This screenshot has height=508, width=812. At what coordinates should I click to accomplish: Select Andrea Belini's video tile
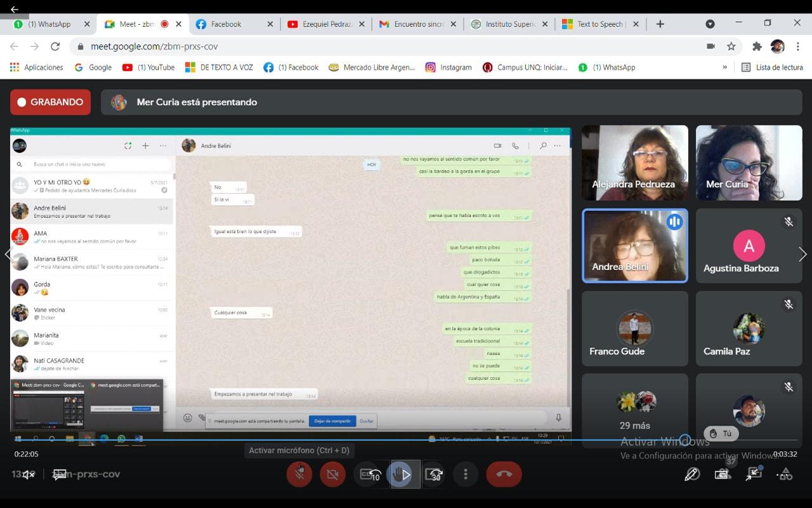634,246
